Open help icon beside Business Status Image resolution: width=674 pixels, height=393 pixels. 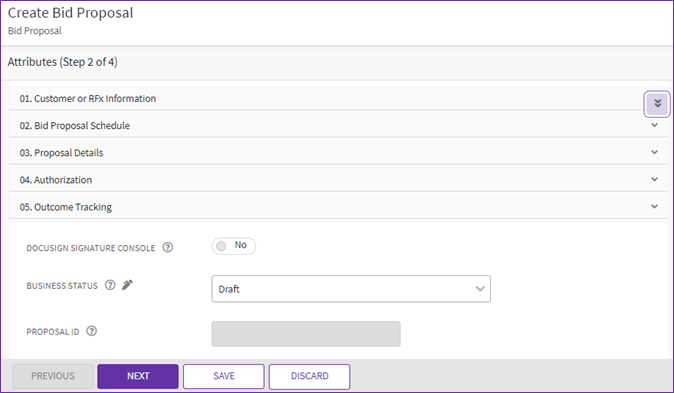click(x=110, y=285)
